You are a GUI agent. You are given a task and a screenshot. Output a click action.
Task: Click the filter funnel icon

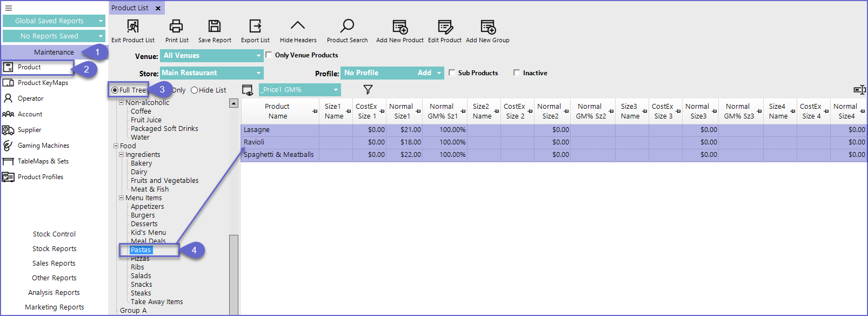click(x=368, y=90)
